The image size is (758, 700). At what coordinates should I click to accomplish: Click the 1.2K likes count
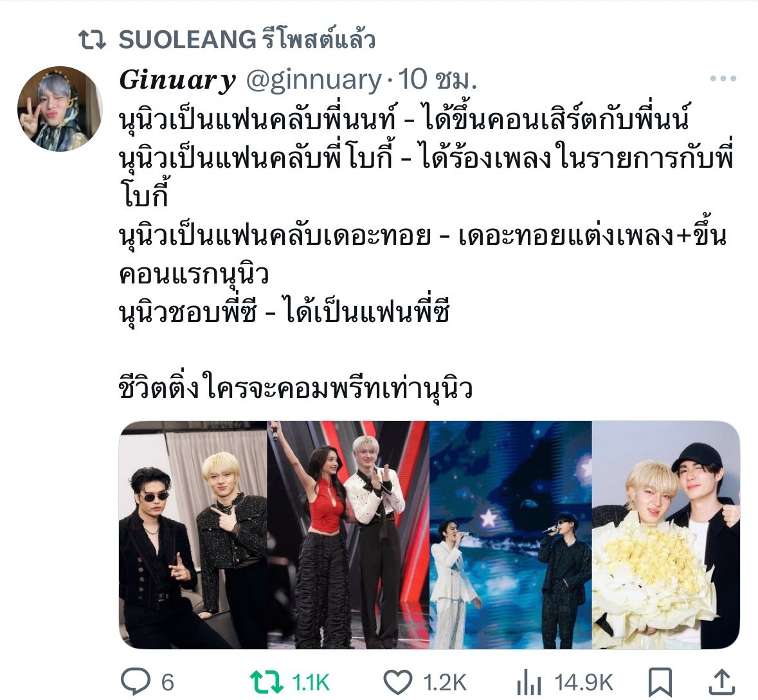tap(445, 683)
